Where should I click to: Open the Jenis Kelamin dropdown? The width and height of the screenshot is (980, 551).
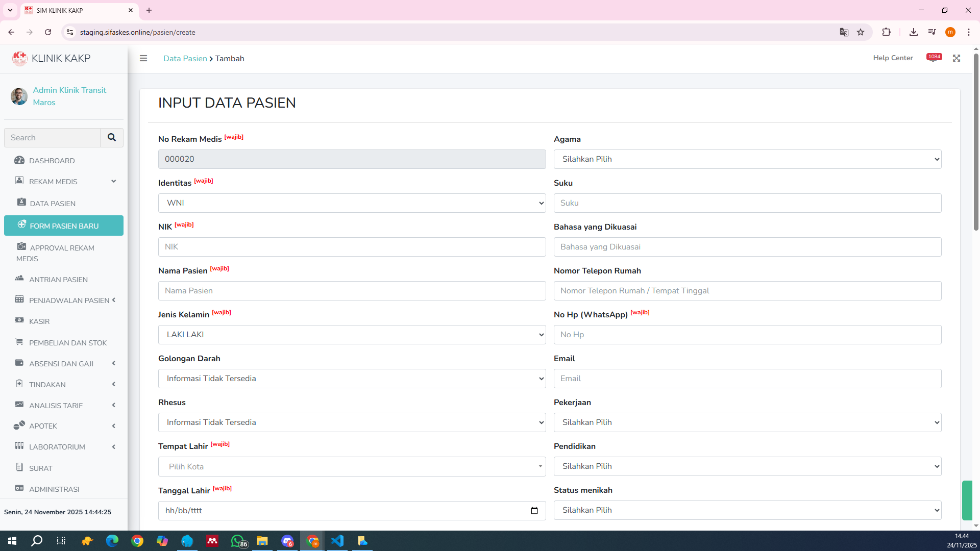(352, 335)
